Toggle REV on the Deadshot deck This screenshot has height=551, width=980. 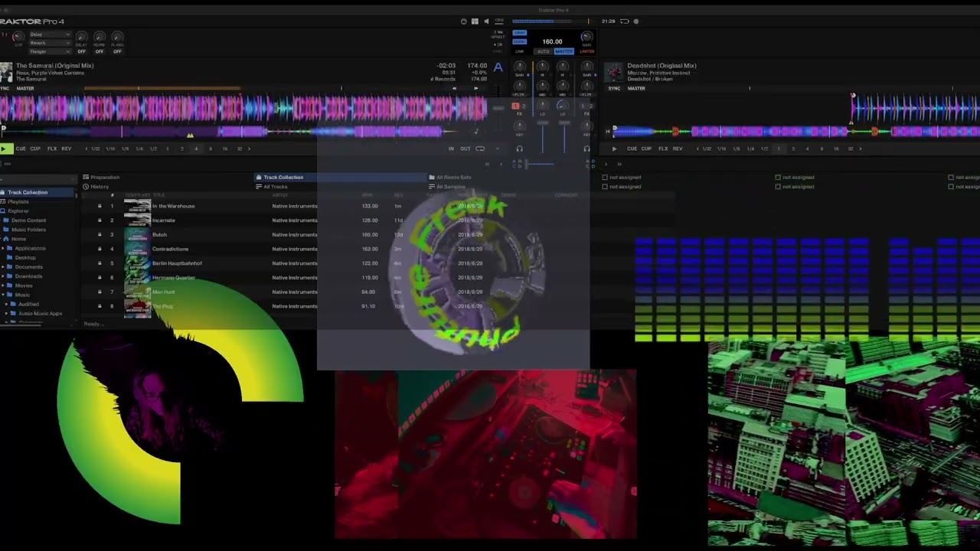[678, 148]
